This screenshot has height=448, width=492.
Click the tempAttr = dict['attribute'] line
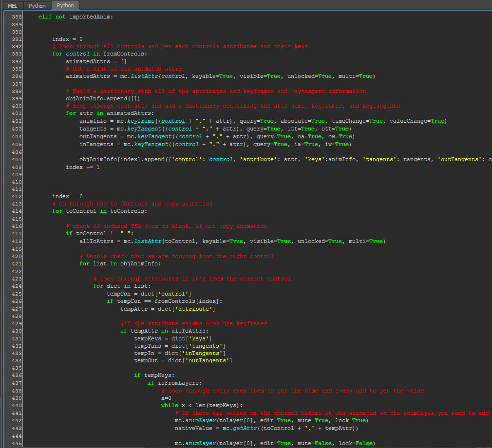(x=168, y=309)
